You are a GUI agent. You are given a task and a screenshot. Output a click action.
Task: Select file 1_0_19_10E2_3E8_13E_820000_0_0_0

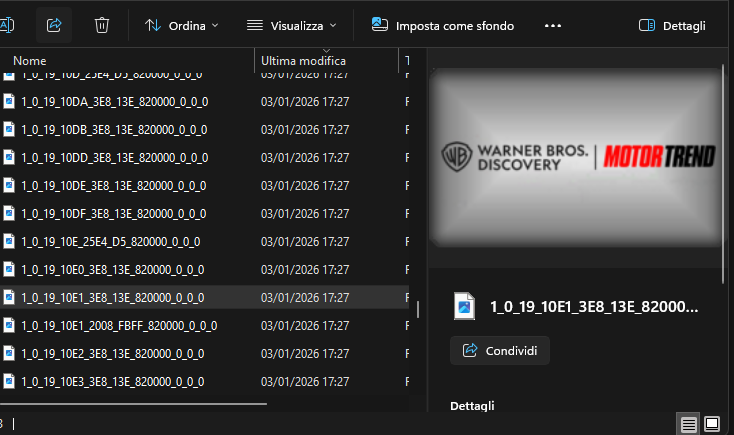(113, 354)
